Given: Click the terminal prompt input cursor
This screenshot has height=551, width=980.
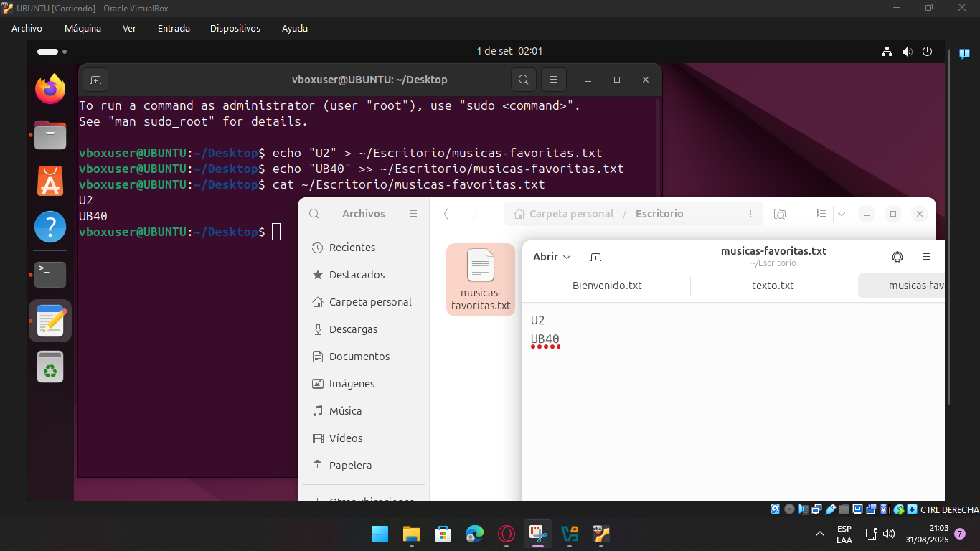Looking at the screenshot, I should coord(276,232).
